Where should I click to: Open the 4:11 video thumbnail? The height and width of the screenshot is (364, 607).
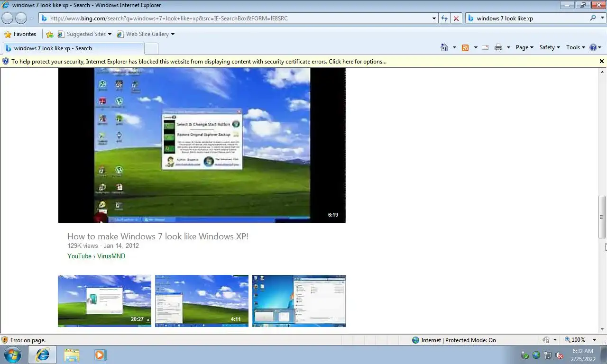202,301
